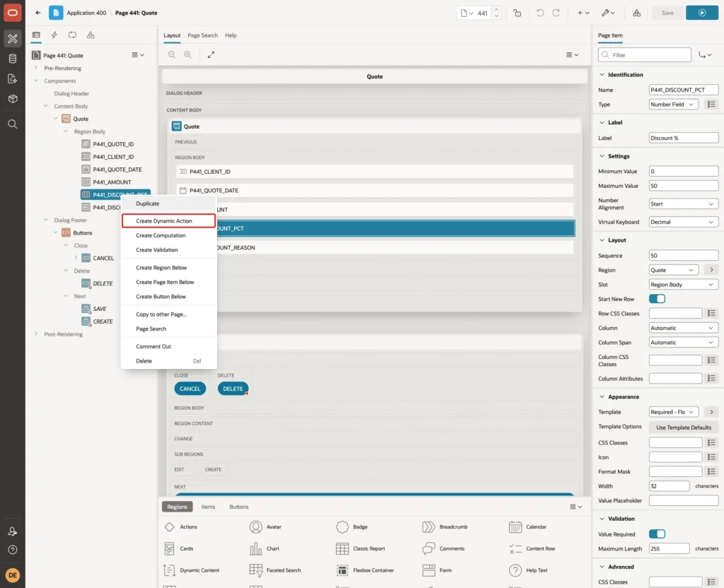
Task: Open the App Builder icon in sidebar
Action: 13,39
